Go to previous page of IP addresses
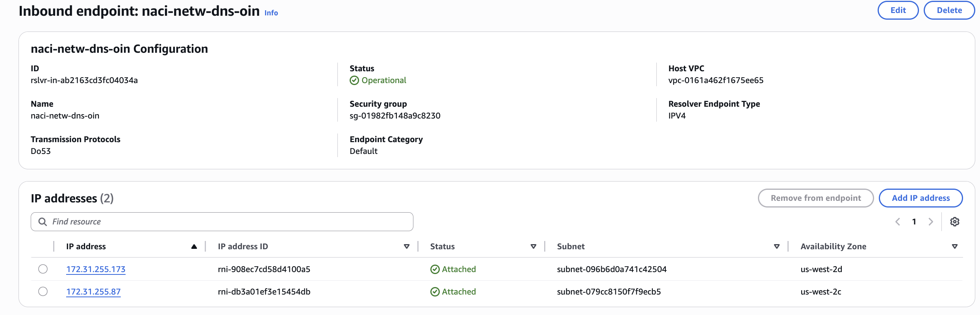This screenshot has height=315, width=980. pos(898,222)
